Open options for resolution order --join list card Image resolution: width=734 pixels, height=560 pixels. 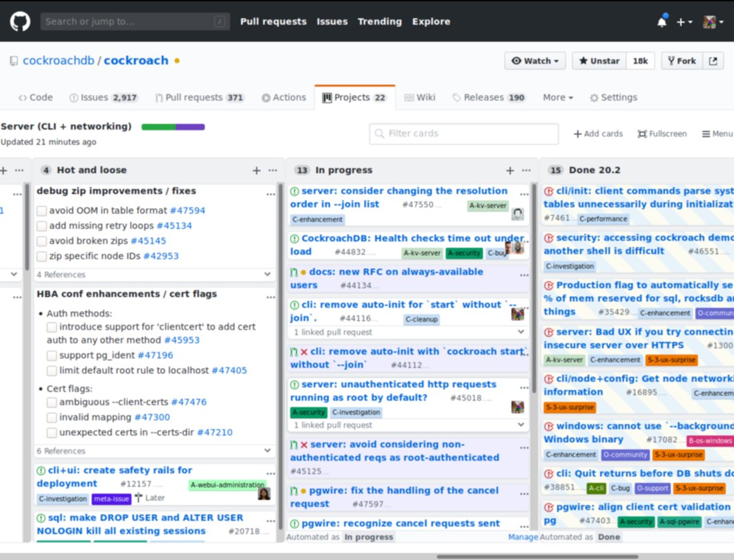point(524,193)
